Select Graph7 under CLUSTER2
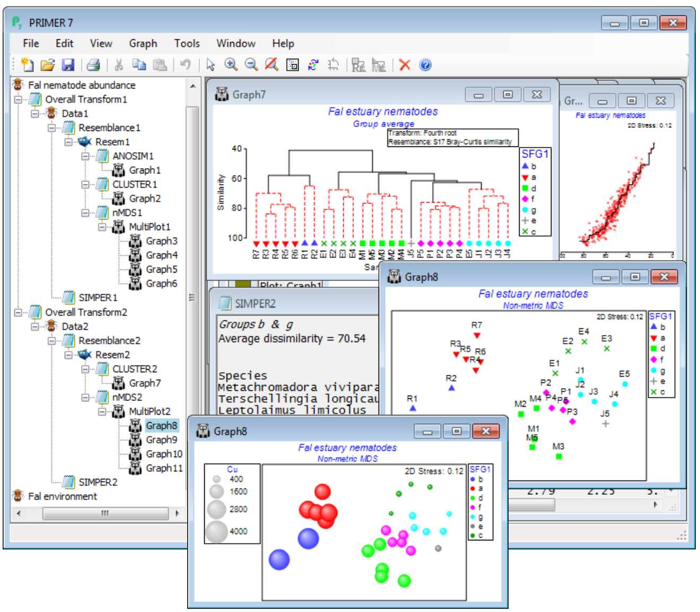 coord(145,383)
